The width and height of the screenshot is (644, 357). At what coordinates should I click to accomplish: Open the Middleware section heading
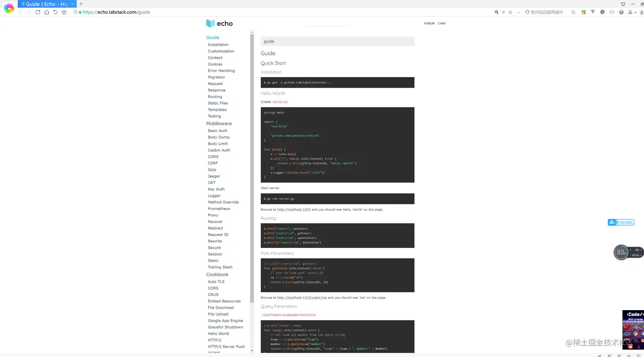tap(219, 124)
